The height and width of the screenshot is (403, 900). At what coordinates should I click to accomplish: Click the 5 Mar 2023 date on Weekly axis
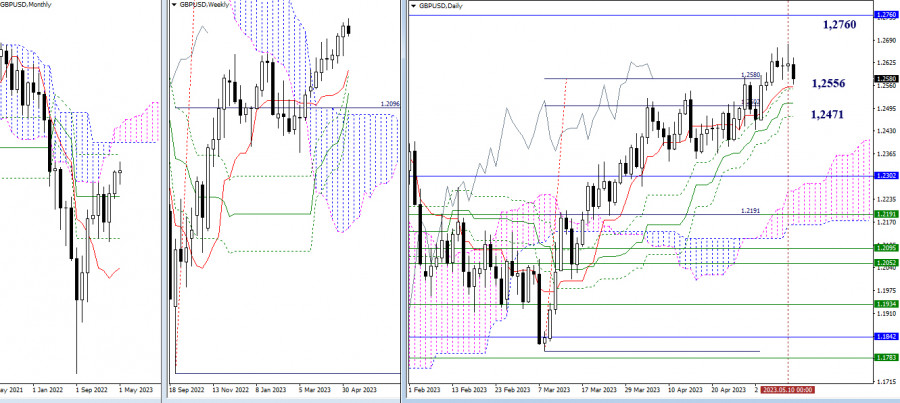pos(316,390)
